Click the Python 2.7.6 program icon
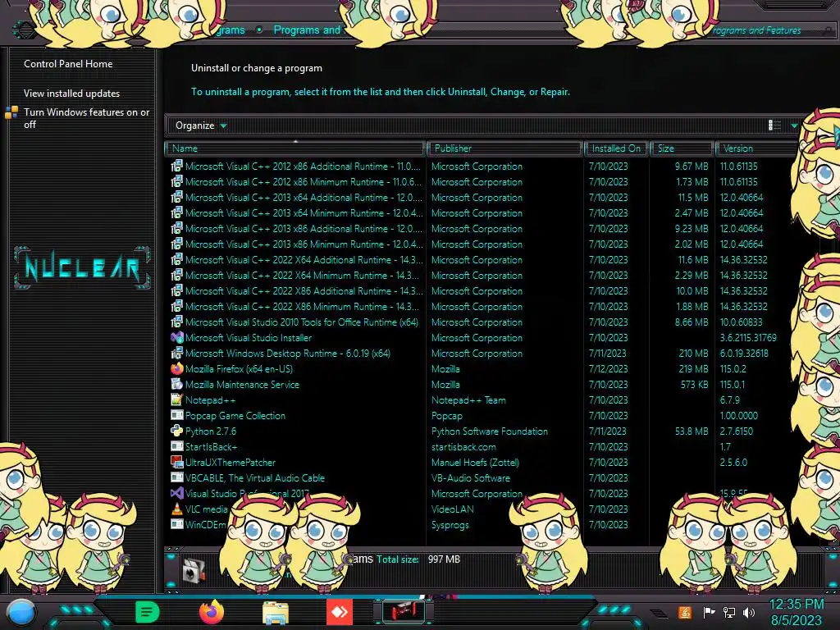 click(177, 431)
